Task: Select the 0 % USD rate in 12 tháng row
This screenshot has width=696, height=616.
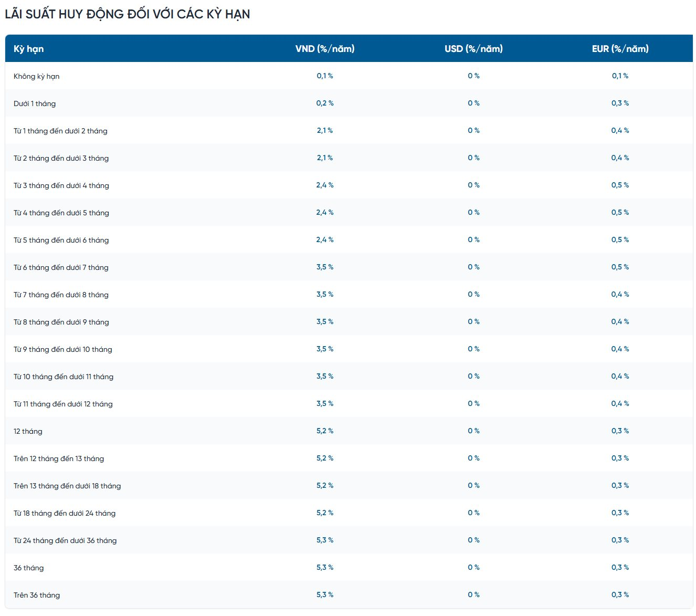Action: (473, 431)
